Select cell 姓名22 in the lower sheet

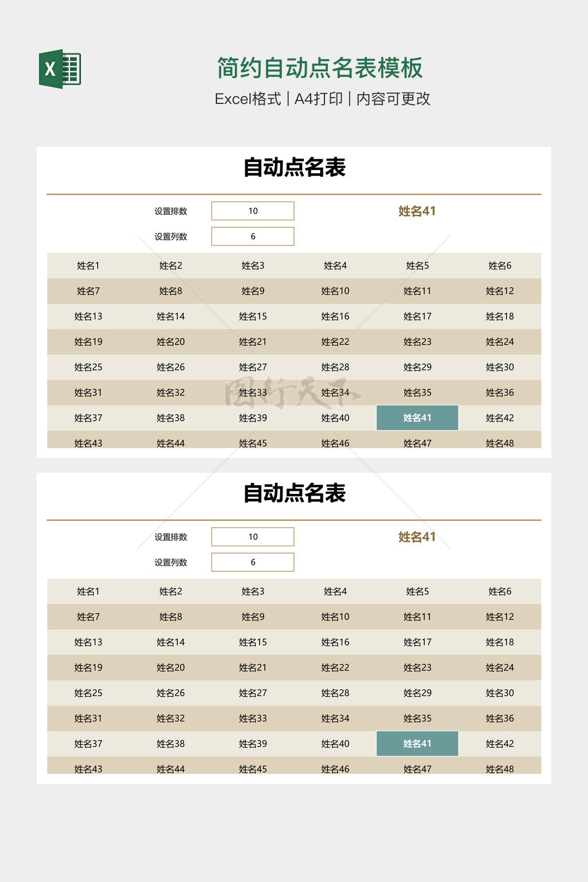coord(335,667)
